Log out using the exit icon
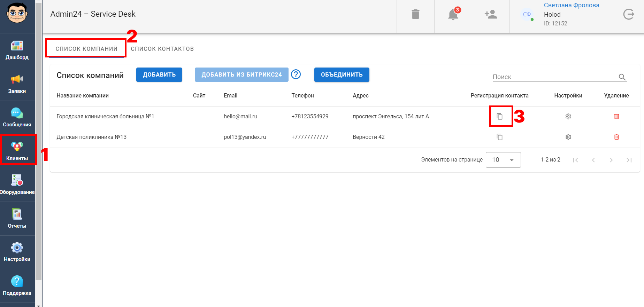The image size is (644, 307). (628, 14)
